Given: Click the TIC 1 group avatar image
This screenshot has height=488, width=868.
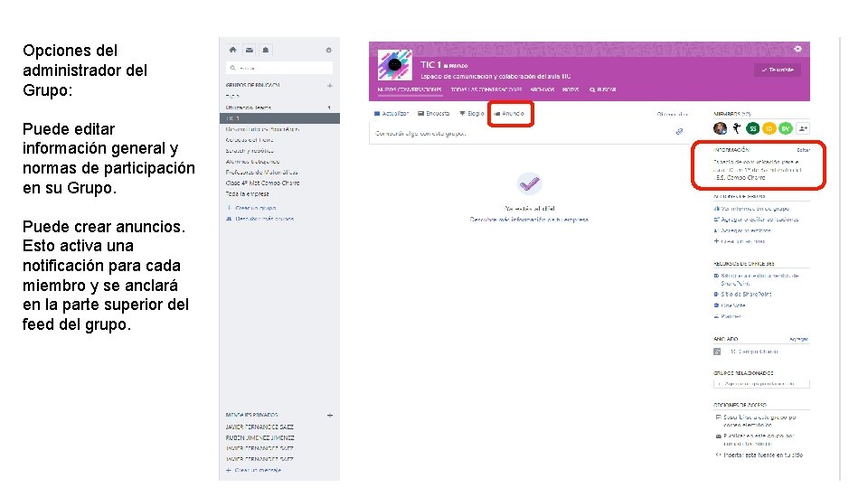Looking at the screenshot, I should pyautogui.click(x=395, y=65).
